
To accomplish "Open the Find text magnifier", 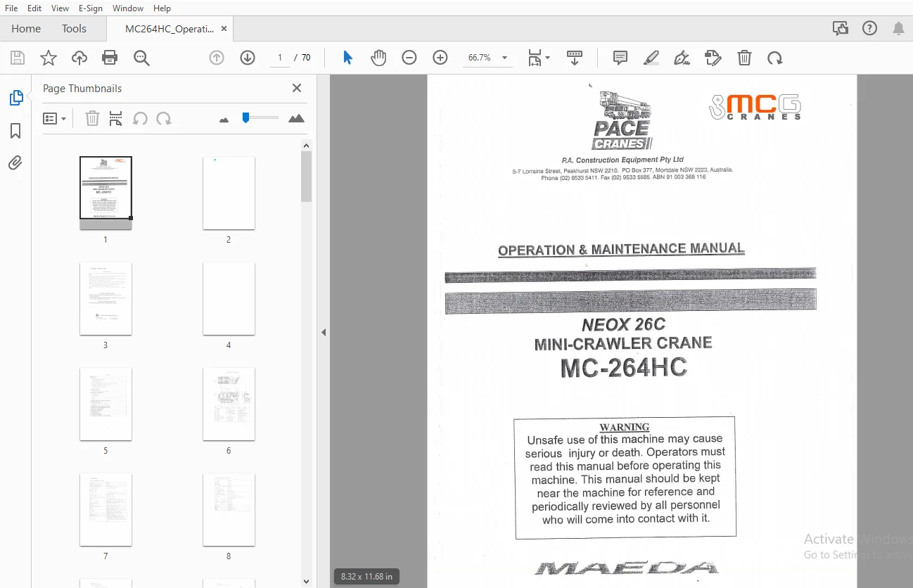I will click(141, 58).
